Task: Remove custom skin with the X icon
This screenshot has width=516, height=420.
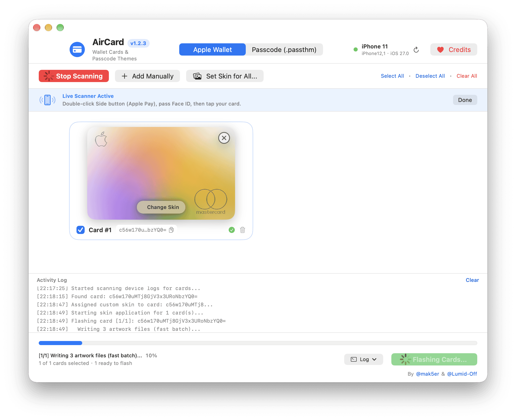Action: click(x=224, y=138)
